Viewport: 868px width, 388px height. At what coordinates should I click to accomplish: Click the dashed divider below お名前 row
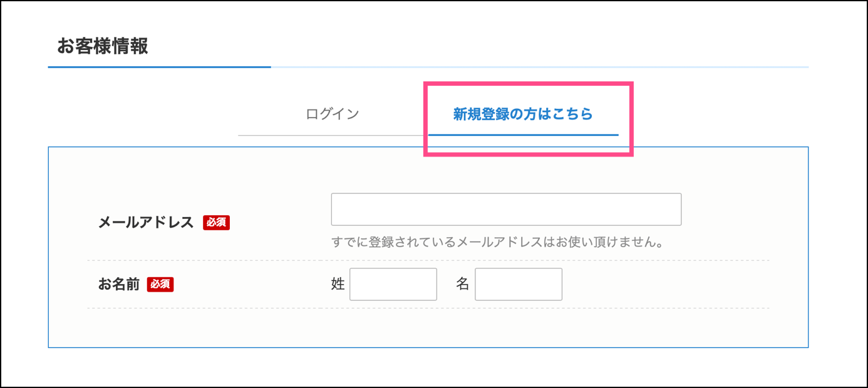[x=428, y=308]
